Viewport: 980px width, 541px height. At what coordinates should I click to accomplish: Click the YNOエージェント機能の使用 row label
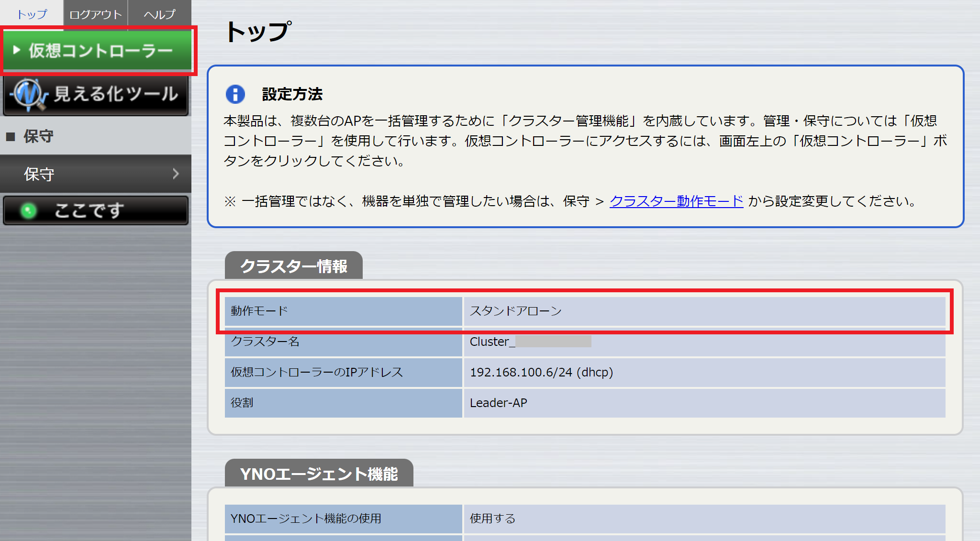tap(306, 519)
